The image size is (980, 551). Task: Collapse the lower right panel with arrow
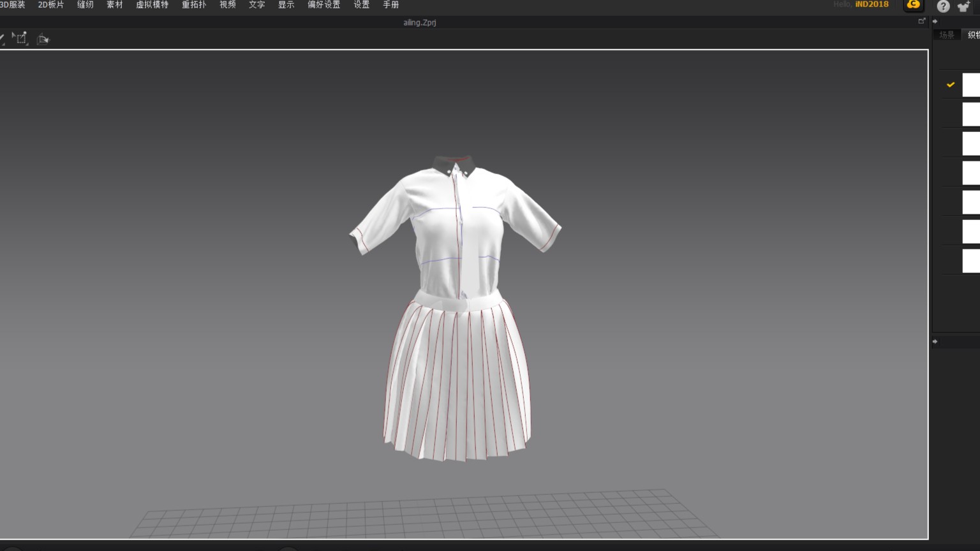(x=935, y=341)
